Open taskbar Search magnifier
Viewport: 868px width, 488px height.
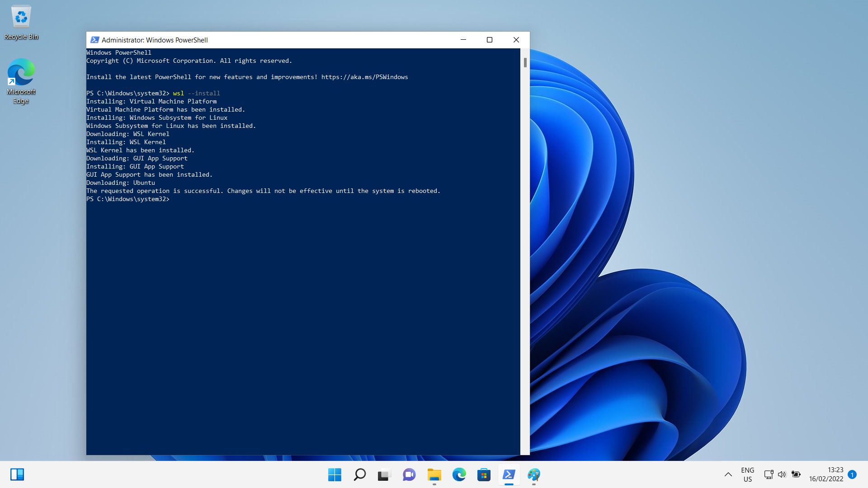[359, 474]
